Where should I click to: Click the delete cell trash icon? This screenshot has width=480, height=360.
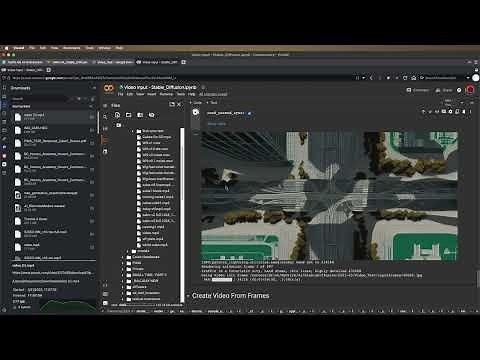[x=464, y=112]
